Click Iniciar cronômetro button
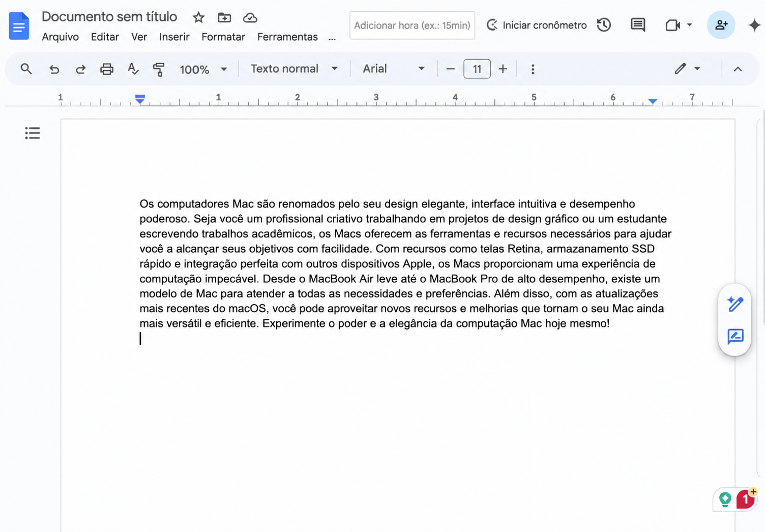Viewport: 765px width, 532px height. [x=537, y=25]
